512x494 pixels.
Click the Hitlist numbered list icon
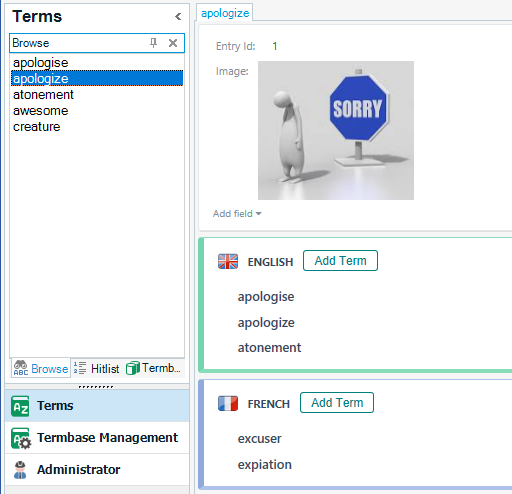click(x=80, y=368)
